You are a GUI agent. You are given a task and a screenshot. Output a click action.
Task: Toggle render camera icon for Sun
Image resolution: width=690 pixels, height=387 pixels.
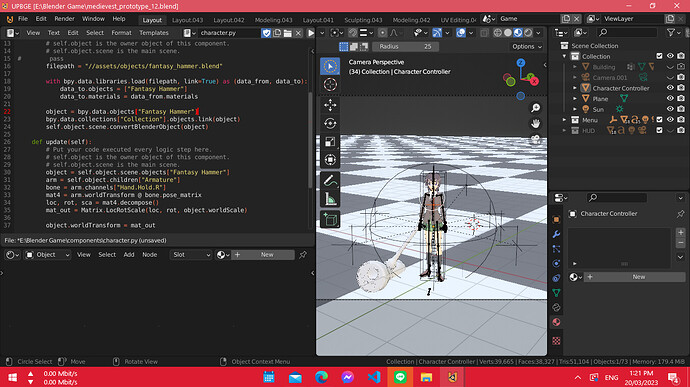point(681,109)
